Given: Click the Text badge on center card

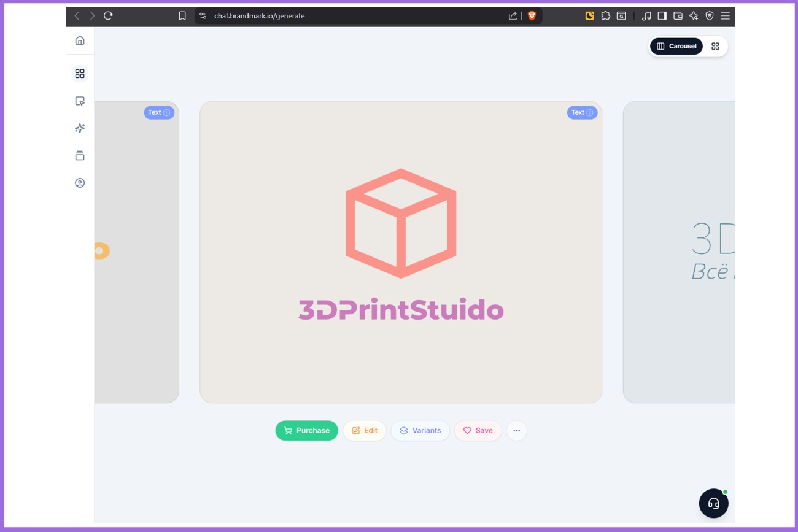Looking at the screenshot, I should (x=582, y=112).
